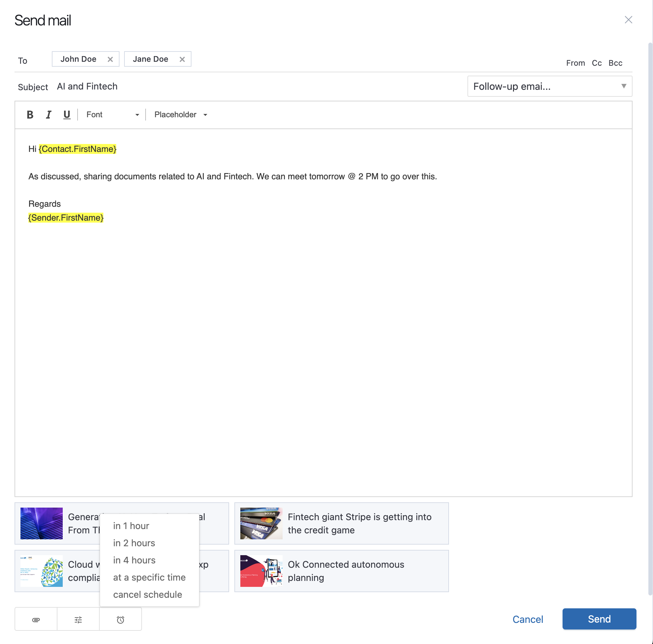This screenshot has width=653, height=644.
Task: Open the mail settings sliders icon
Action: point(78,619)
